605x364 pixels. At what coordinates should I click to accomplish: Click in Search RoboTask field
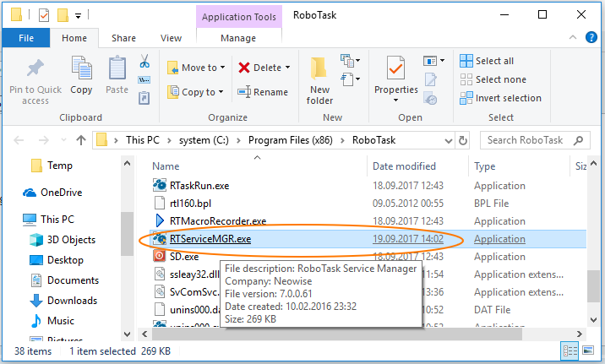tap(535, 140)
